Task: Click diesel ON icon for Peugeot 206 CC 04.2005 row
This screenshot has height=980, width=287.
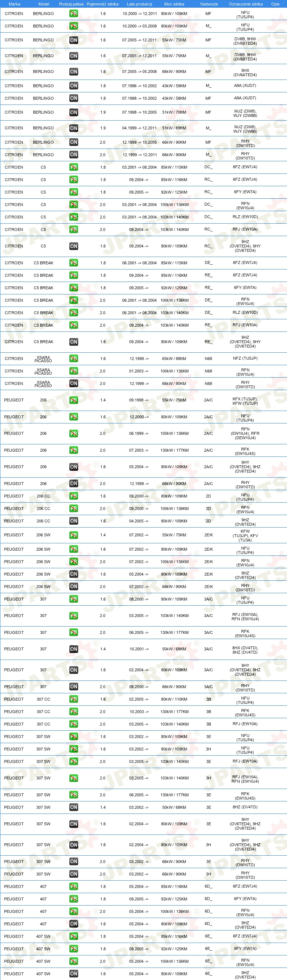Action: pos(73,521)
